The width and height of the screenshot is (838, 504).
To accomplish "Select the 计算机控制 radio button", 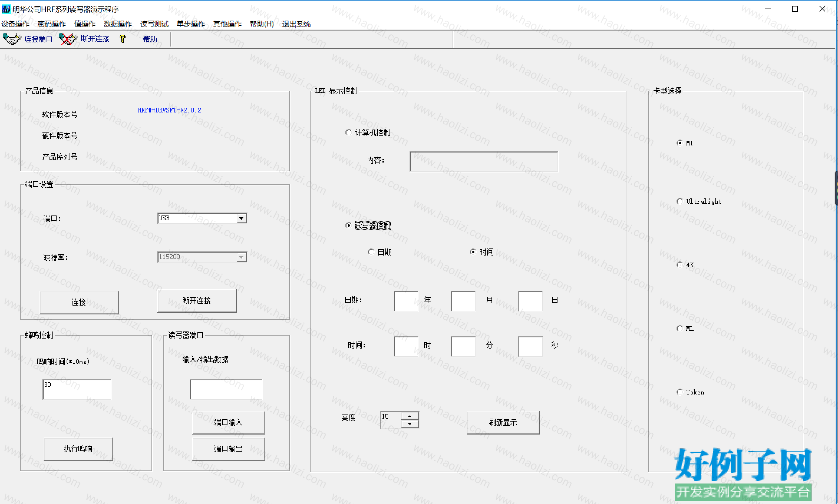I will pyautogui.click(x=348, y=132).
